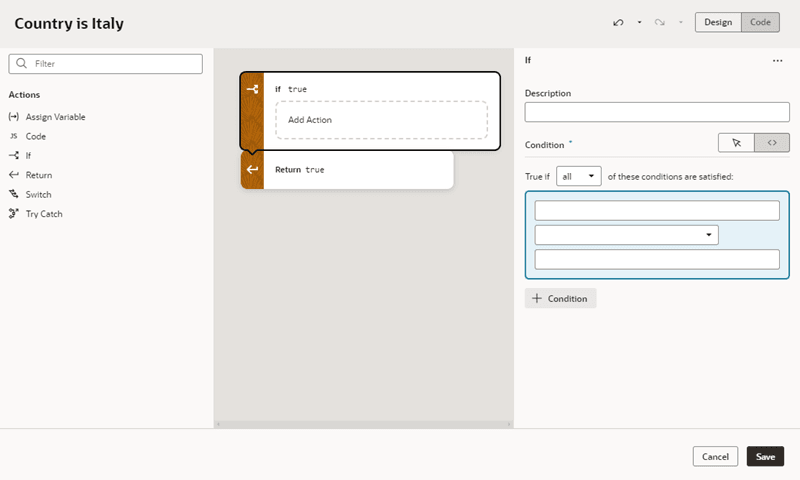
Task: Click the canvas horizontal scrollbar
Action: [x=364, y=424]
